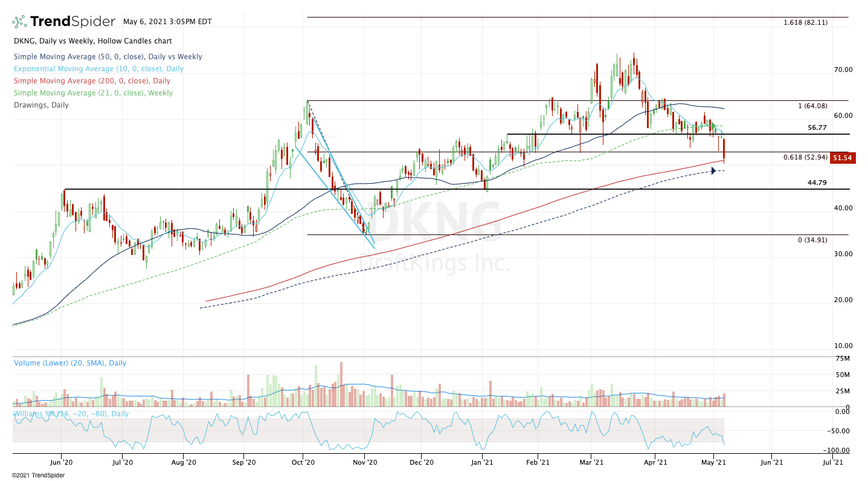
Task: Click the Sep '20 date axis label
Action: 243,463
